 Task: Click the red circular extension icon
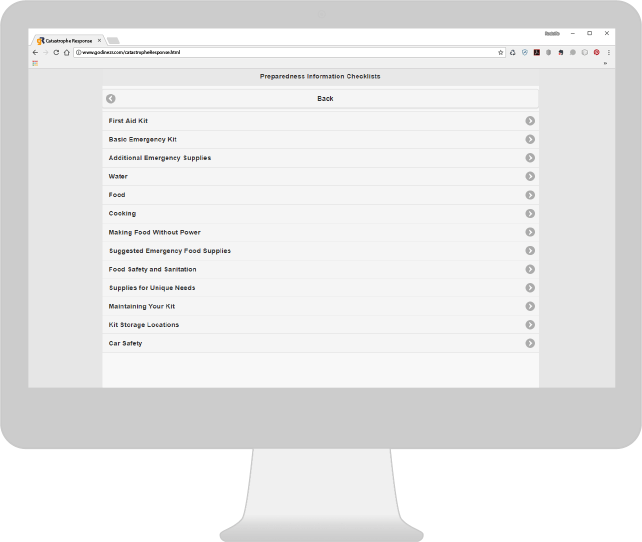pyautogui.click(x=597, y=52)
